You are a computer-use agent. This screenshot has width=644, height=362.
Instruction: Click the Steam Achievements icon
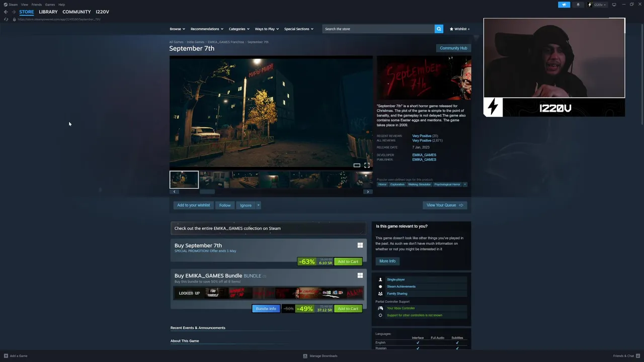tap(380, 287)
